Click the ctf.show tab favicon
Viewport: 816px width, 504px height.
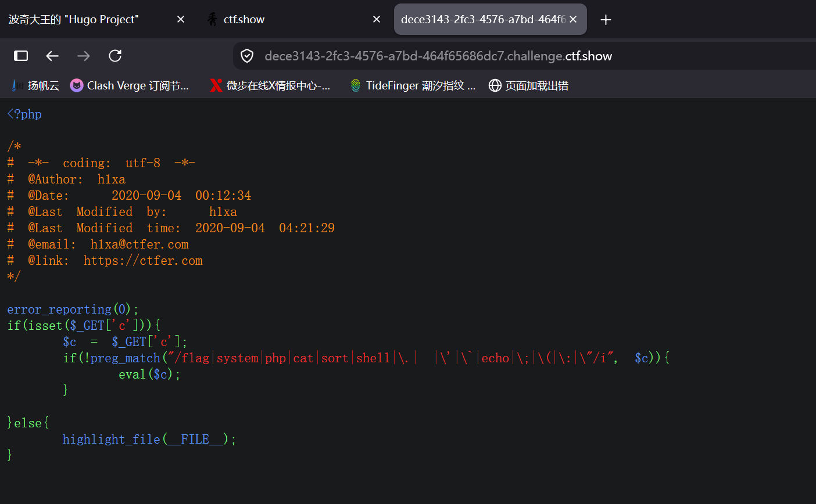coord(213,19)
